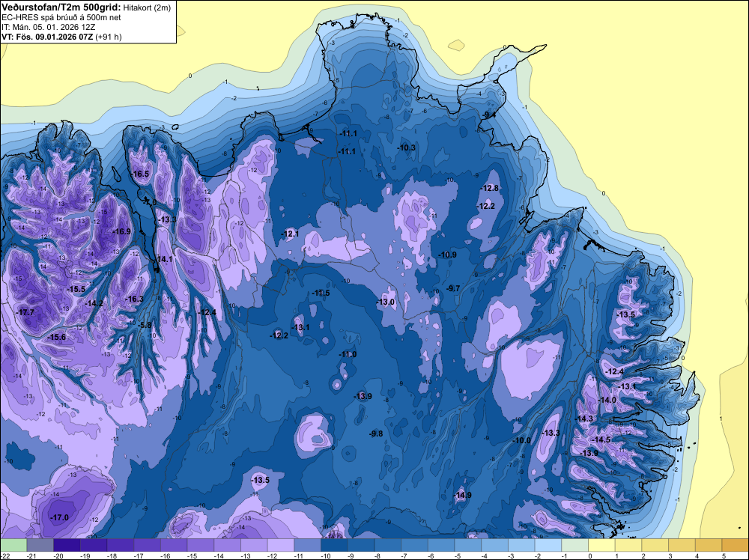
Task: Select the deep blue legend swatch labeled -10
Action: pos(334,545)
